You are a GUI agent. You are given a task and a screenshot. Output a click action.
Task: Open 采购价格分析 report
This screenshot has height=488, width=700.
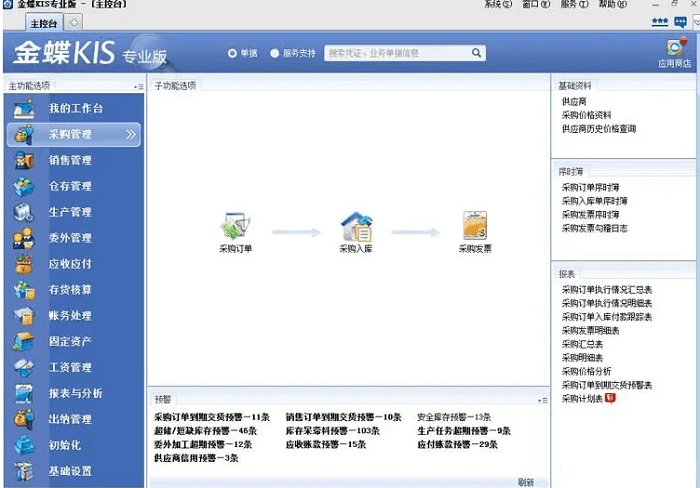[x=587, y=371]
